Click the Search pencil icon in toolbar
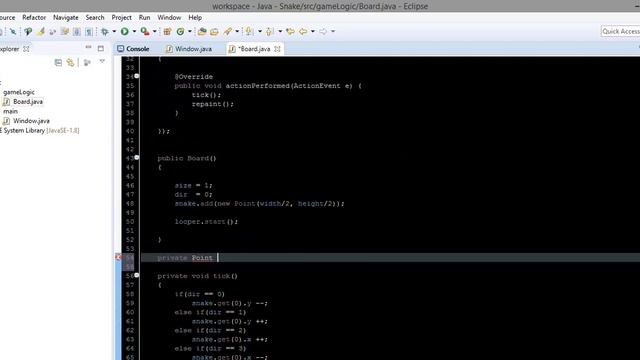This screenshot has height=360, width=640. click(x=227, y=31)
